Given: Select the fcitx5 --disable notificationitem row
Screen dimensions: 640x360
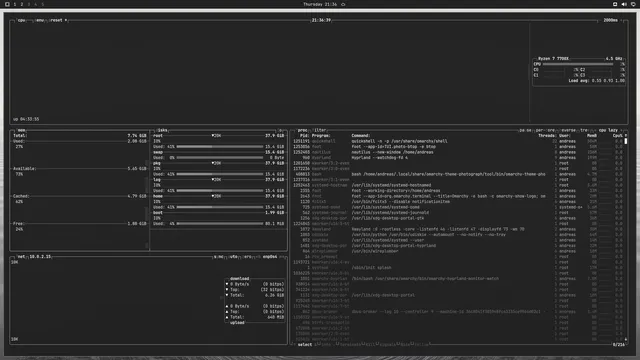Looking at the screenshot, I should [x=458, y=202].
